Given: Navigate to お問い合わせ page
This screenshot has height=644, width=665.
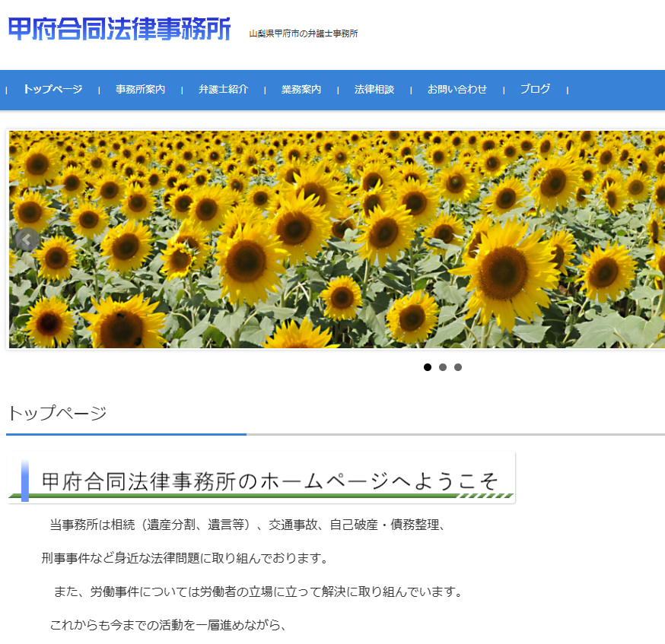Looking at the screenshot, I should pos(457,90).
